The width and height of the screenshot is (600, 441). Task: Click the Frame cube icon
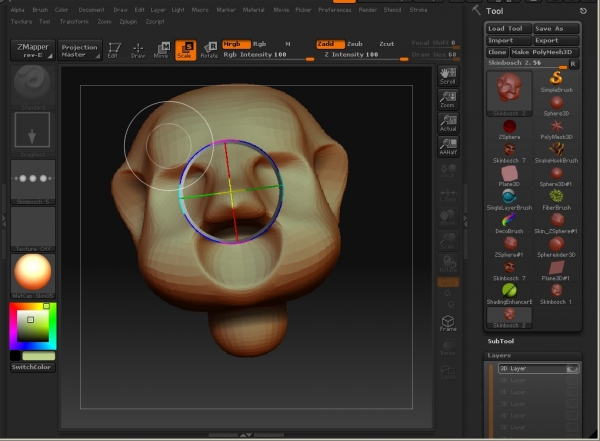[448, 323]
